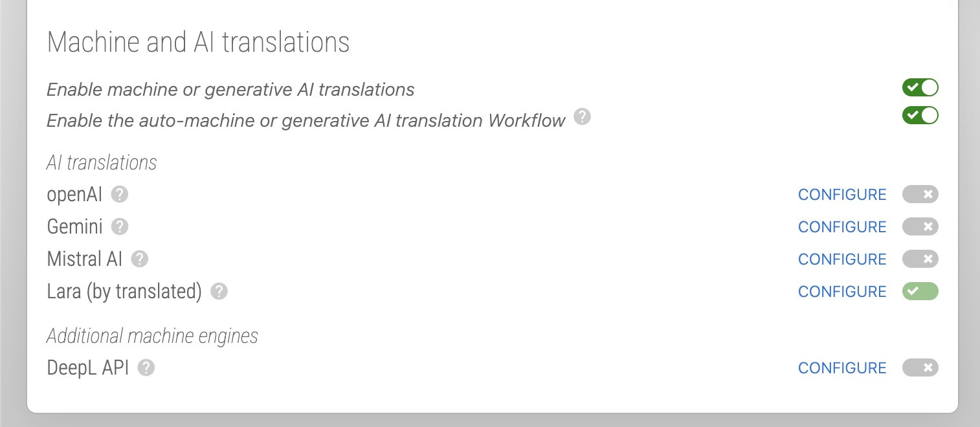Click DeepL API question mark icon
The height and width of the screenshot is (427, 980).
tap(146, 367)
